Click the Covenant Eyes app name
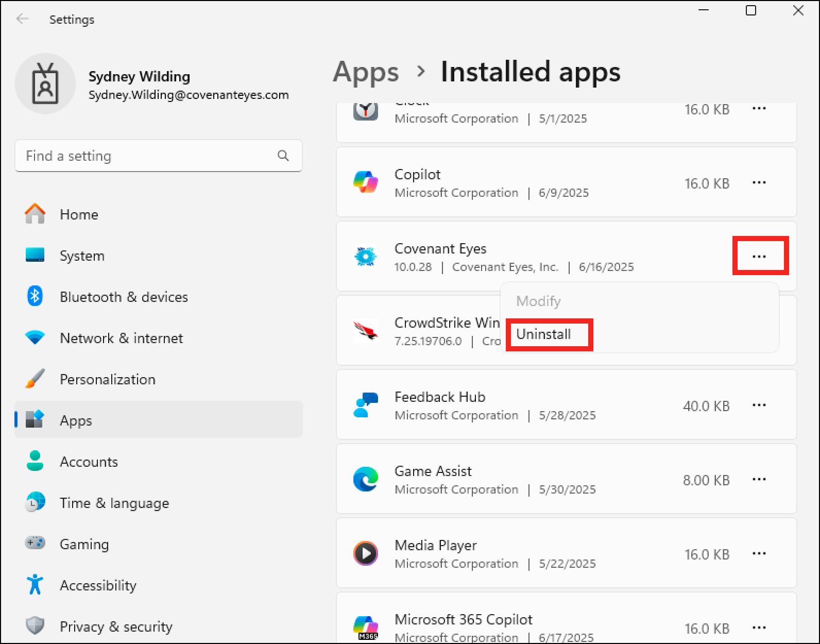The width and height of the screenshot is (820, 644). coord(440,248)
